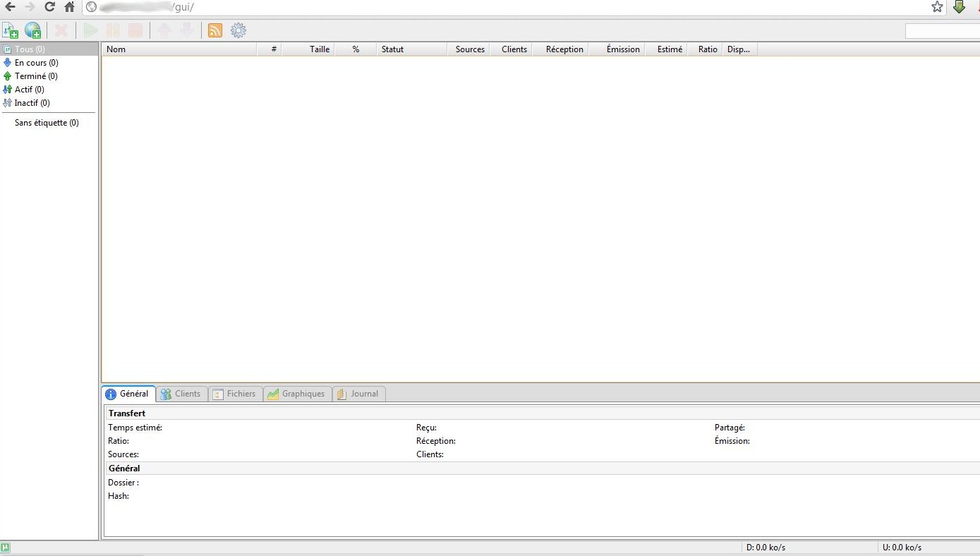980x556 pixels.
Task: Click the Add Torrent toolbar icon
Action: [11, 30]
